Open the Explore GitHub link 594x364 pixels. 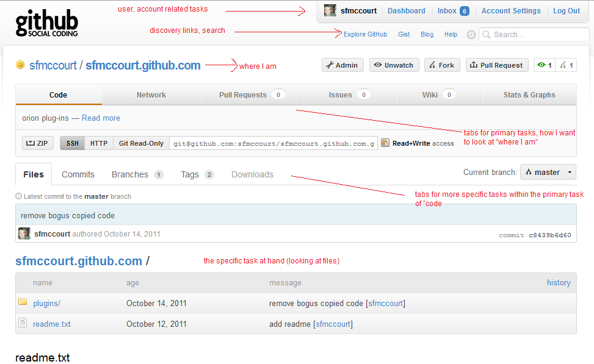click(365, 34)
